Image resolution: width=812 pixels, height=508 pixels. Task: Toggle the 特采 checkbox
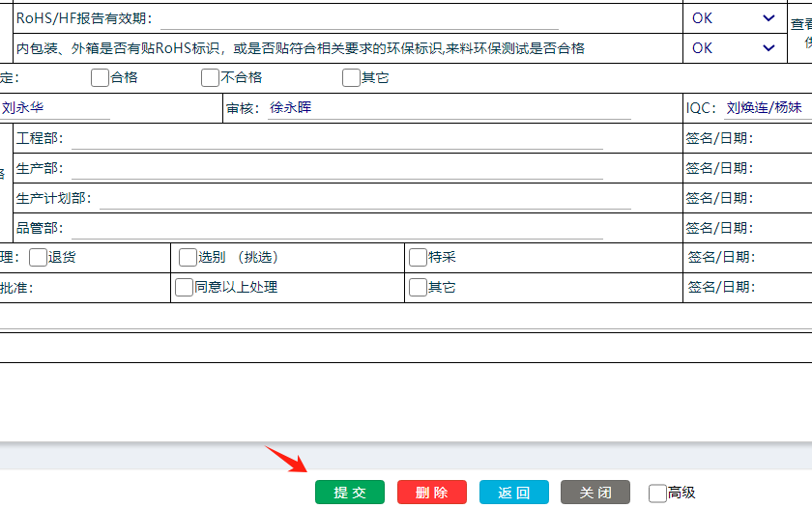click(419, 258)
